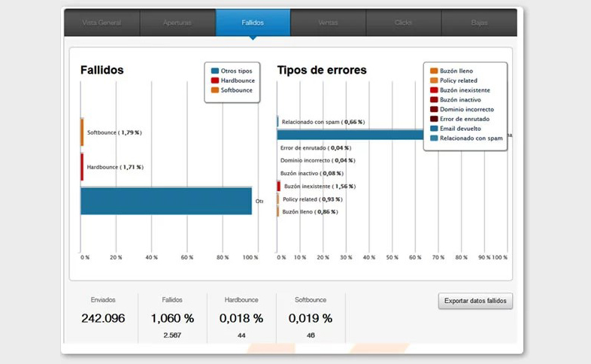The width and height of the screenshot is (591, 364).
Task: Click Buzón inexistente legend swatch
Action: coord(434,90)
